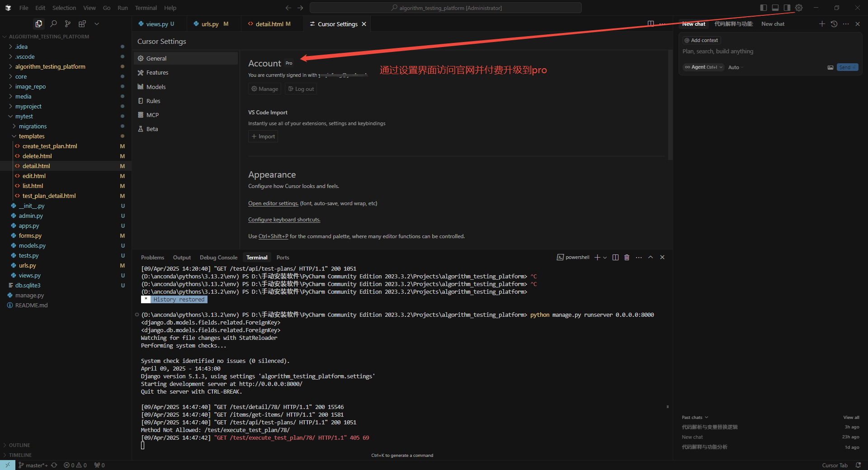
Task: Expand the OUTLINE section
Action: click(66, 445)
